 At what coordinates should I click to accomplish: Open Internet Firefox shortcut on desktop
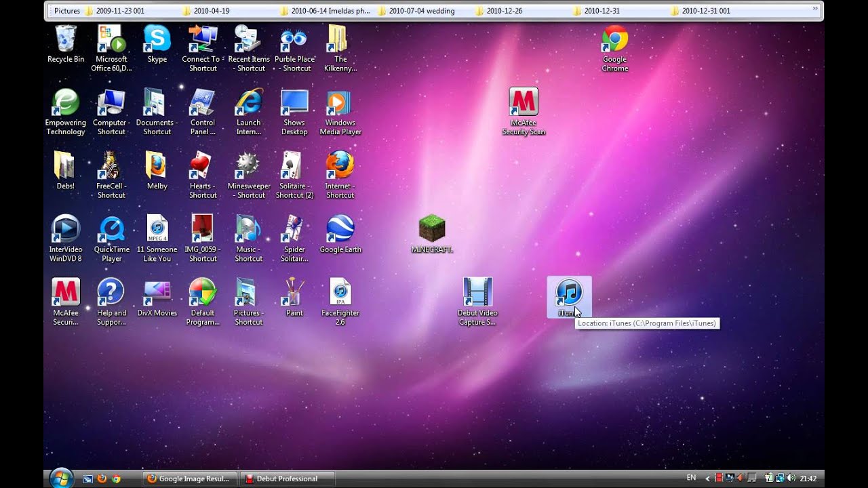pyautogui.click(x=340, y=176)
